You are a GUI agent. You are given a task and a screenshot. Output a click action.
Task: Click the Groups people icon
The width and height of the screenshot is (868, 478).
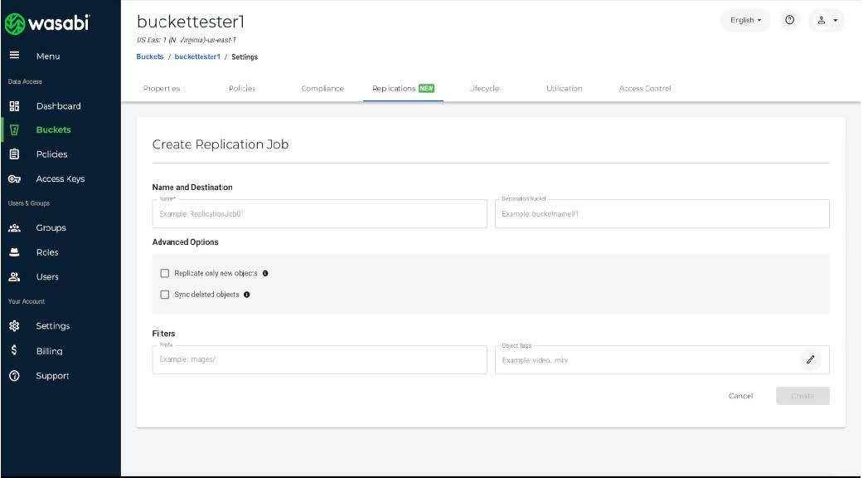click(x=14, y=228)
